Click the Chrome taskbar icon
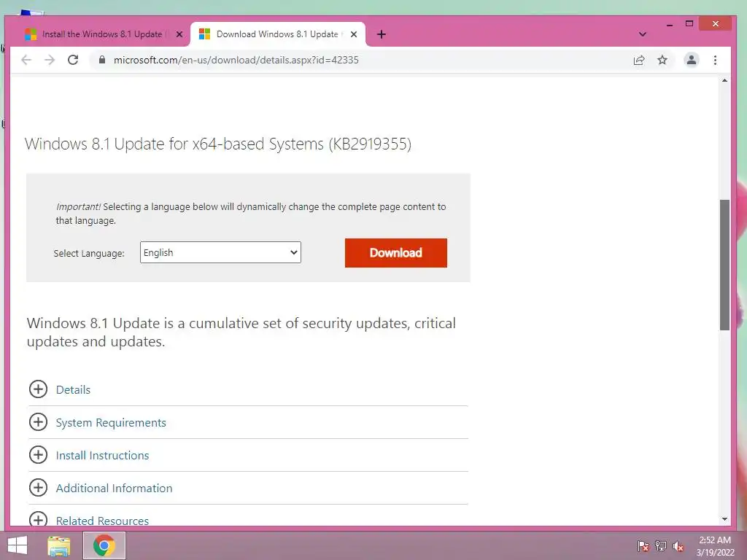This screenshot has width=747, height=560. 104,545
